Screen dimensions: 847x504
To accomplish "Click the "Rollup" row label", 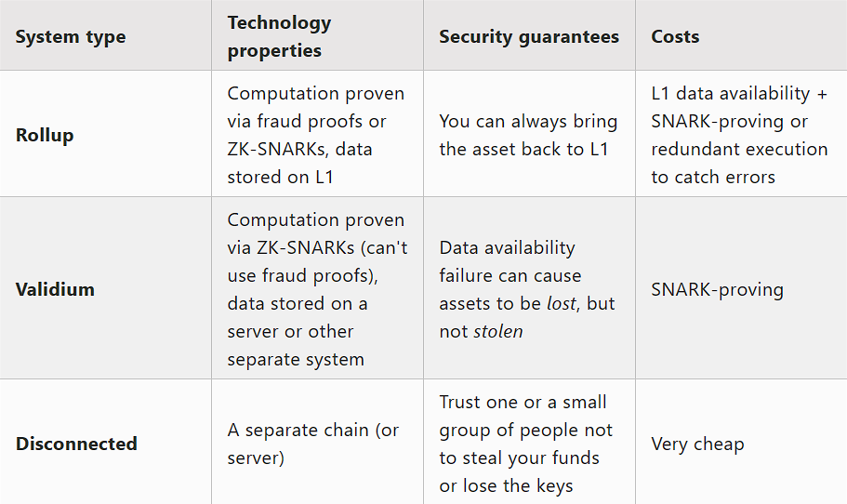I will pos(45,135).
